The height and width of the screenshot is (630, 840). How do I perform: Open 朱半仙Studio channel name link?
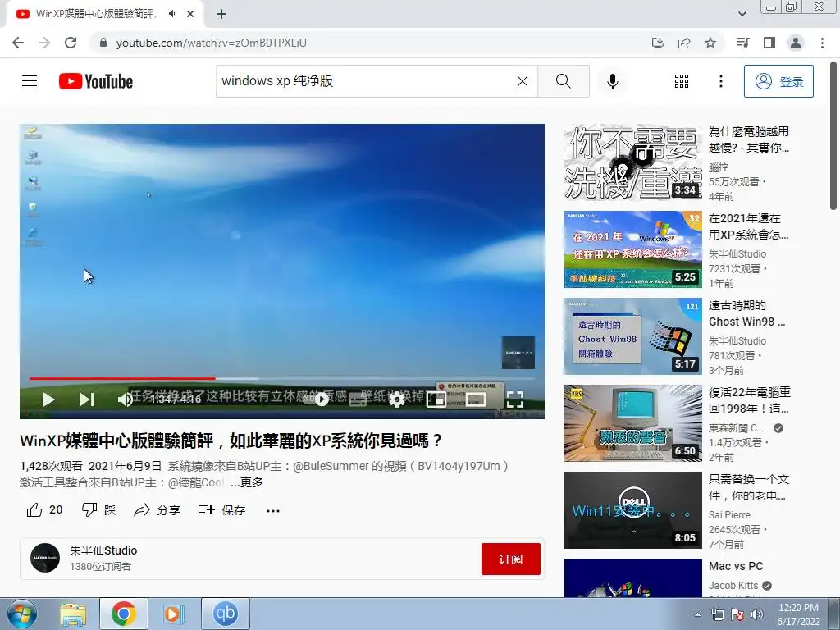click(103, 550)
